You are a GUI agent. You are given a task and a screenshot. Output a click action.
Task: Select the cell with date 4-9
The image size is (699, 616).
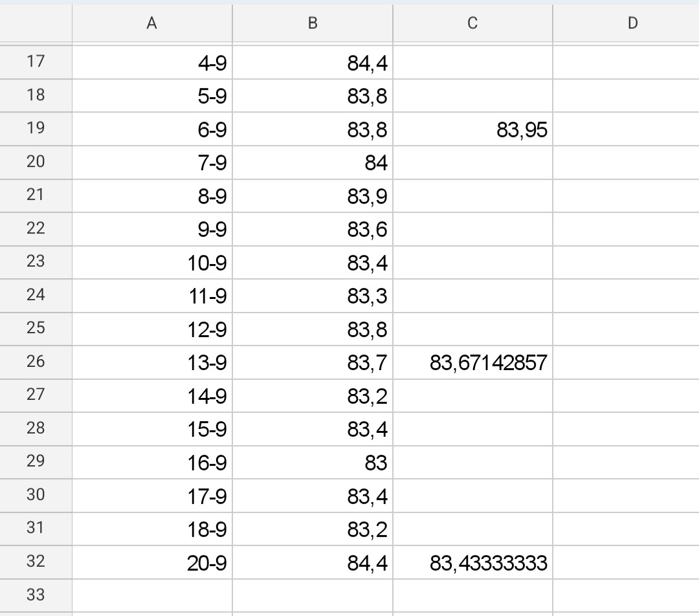pyautogui.click(x=151, y=63)
